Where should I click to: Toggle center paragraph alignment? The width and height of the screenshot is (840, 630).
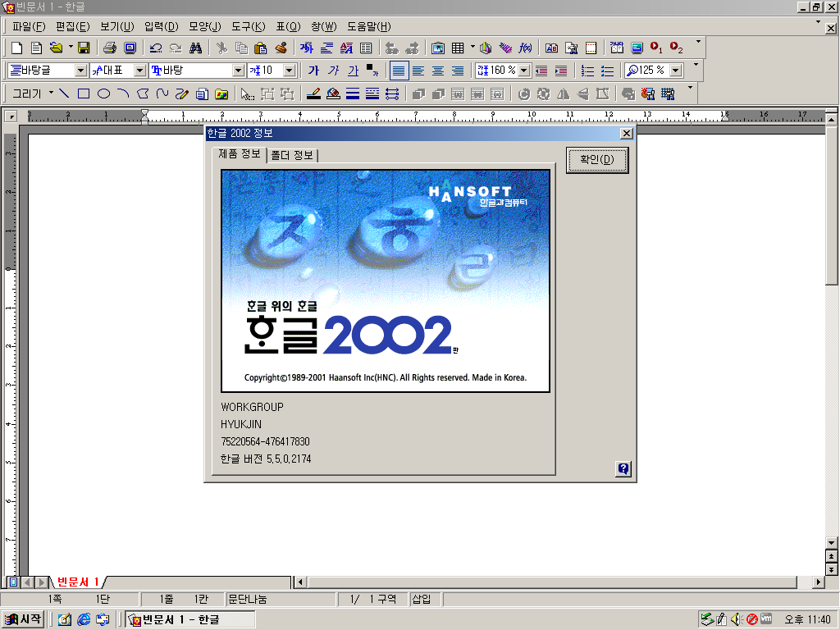[x=438, y=71]
